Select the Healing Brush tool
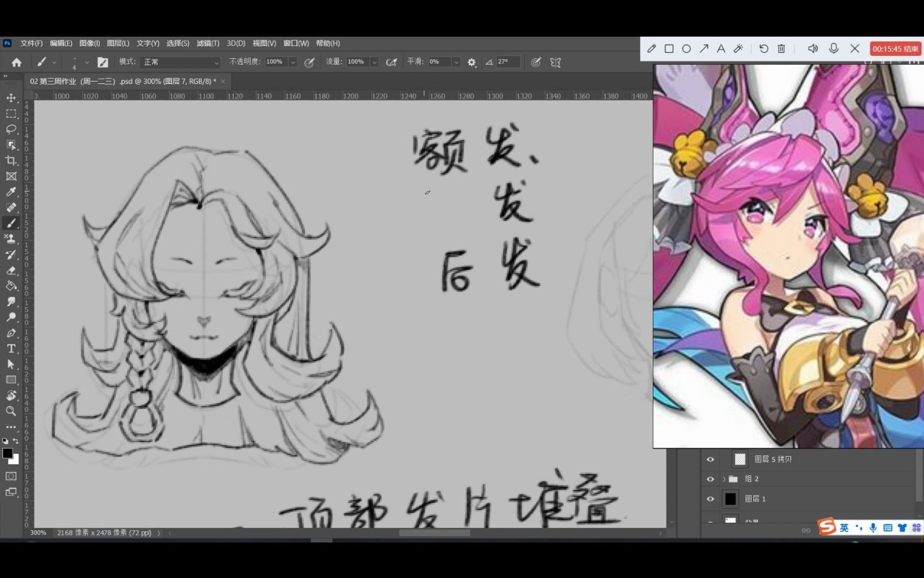This screenshot has width=924, height=578. 11,208
